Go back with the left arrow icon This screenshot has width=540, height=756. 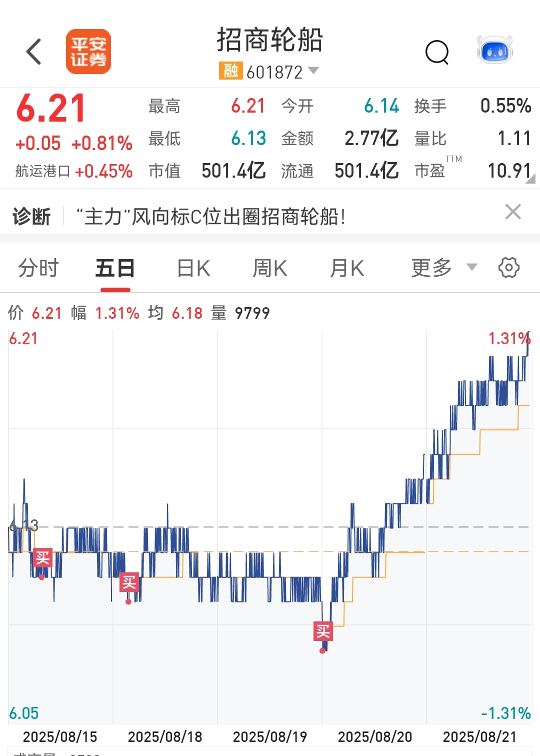click(33, 52)
